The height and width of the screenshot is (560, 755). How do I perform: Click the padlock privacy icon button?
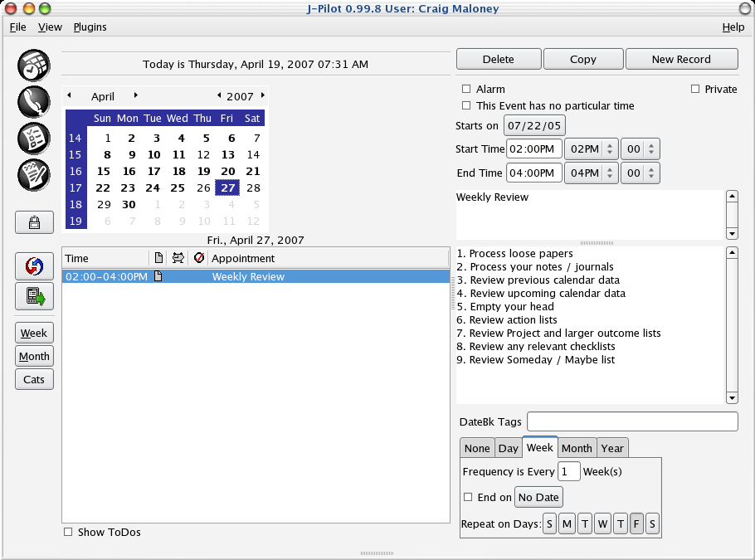coord(34,222)
